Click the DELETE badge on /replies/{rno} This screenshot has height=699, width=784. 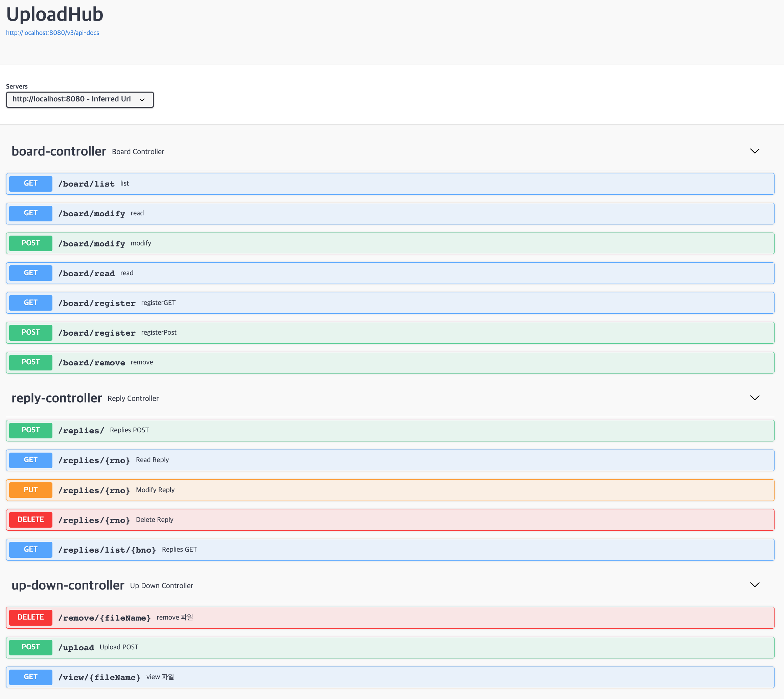[x=30, y=519]
